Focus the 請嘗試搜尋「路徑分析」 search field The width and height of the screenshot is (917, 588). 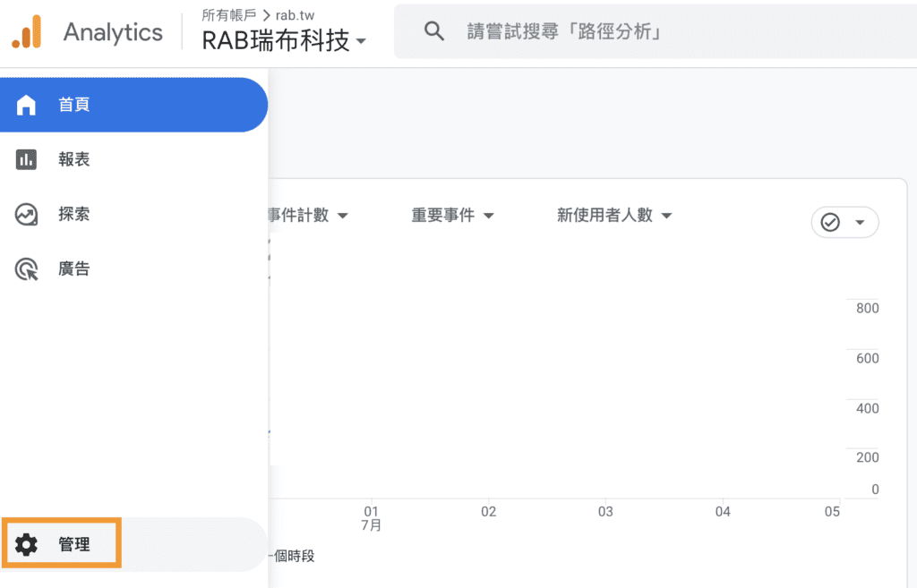click(x=627, y=32)
